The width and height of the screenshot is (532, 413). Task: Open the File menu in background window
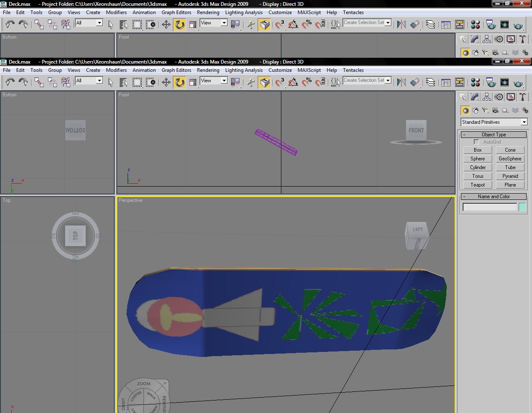click(7, 12)
